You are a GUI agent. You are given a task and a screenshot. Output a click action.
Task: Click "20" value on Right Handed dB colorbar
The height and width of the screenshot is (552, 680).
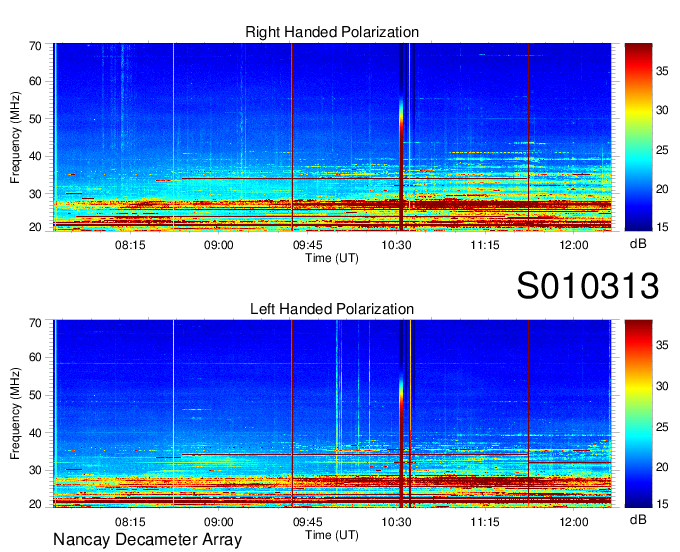pos(662,189)
